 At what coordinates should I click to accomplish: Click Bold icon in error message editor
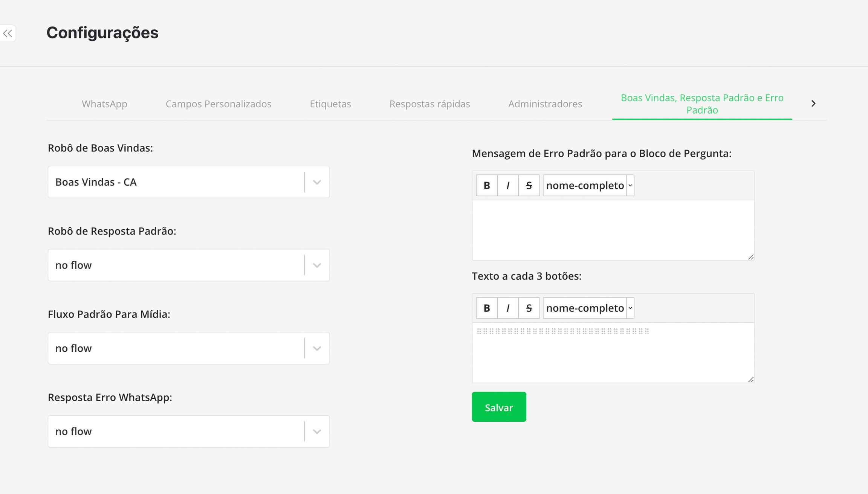[x=487, y=185]
